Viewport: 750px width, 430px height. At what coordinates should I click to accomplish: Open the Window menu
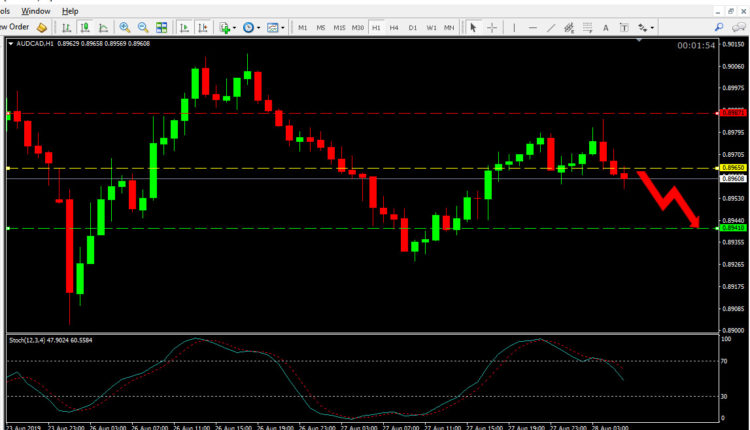pos(36,11)
